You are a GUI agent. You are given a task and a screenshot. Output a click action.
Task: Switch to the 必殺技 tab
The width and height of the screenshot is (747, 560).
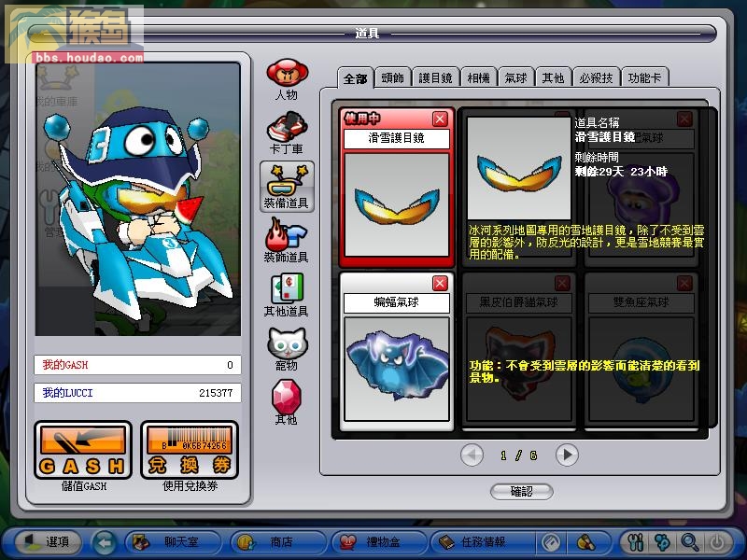point(596,77)
